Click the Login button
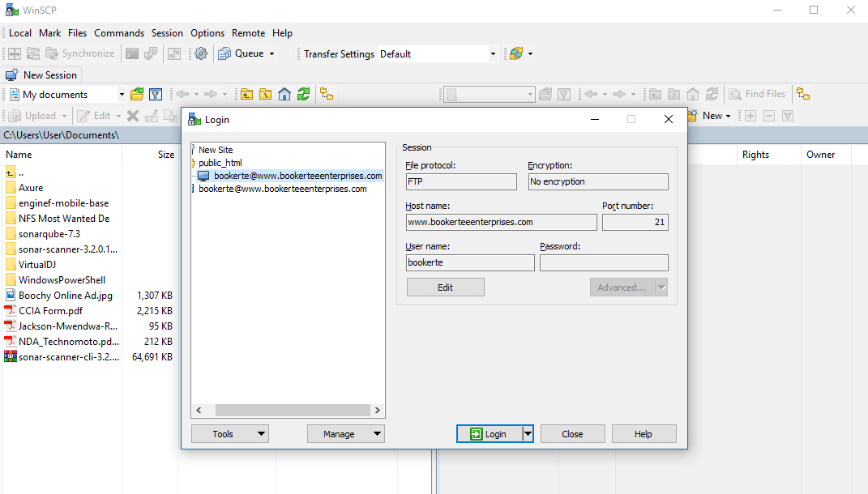 click(x=490, y=434)
